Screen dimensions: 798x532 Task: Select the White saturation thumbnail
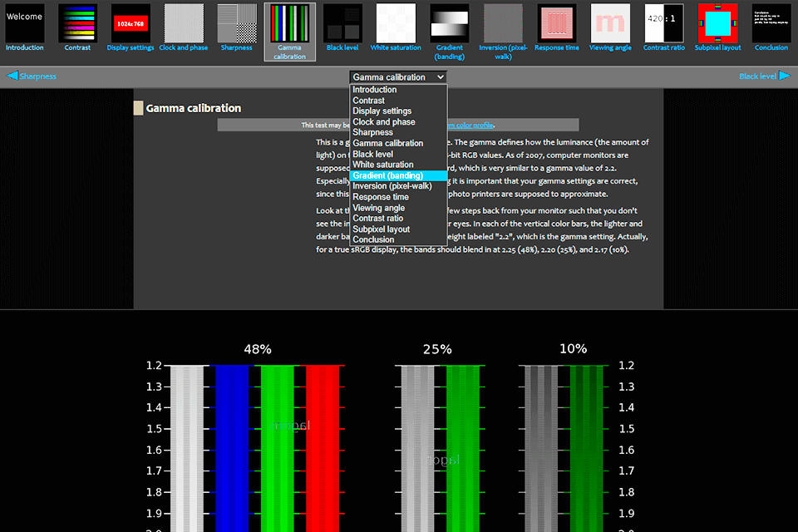396,23
